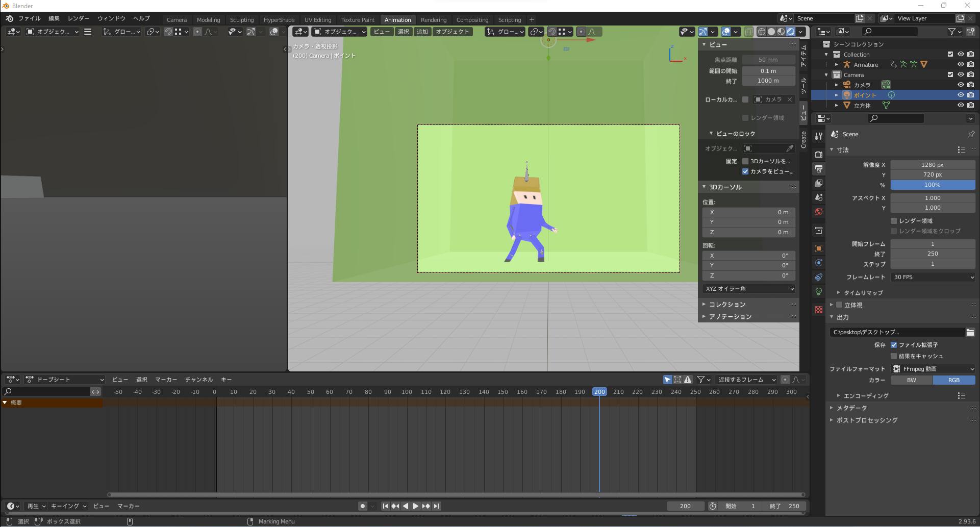Open the XYZ オイラー角 rotation mode dropdown
This screenshot has height=527, width=980.
point(748,289)
